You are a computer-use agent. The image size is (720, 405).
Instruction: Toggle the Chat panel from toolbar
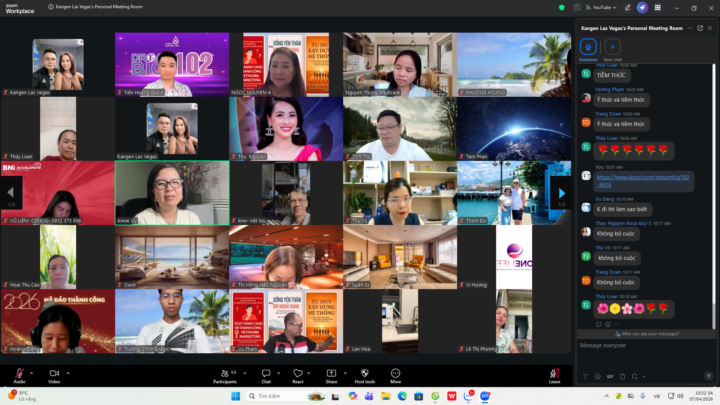[x=266, y=376]
